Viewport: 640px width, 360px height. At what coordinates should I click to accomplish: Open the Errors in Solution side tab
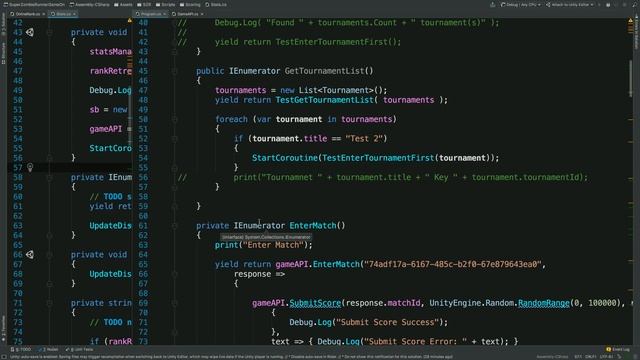636,33
